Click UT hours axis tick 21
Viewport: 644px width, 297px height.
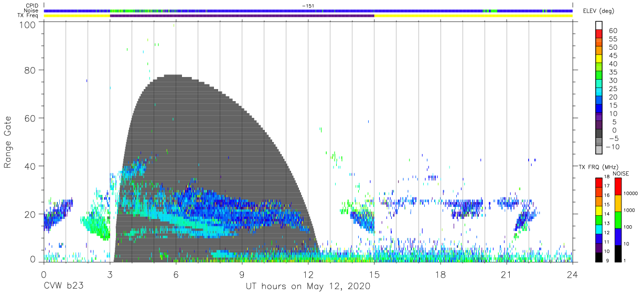pyautogui.click(x=507, y=274)
